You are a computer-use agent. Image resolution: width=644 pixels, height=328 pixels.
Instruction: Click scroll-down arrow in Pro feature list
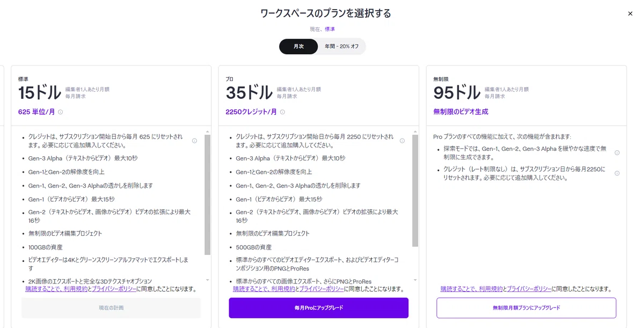click(415, 280)
